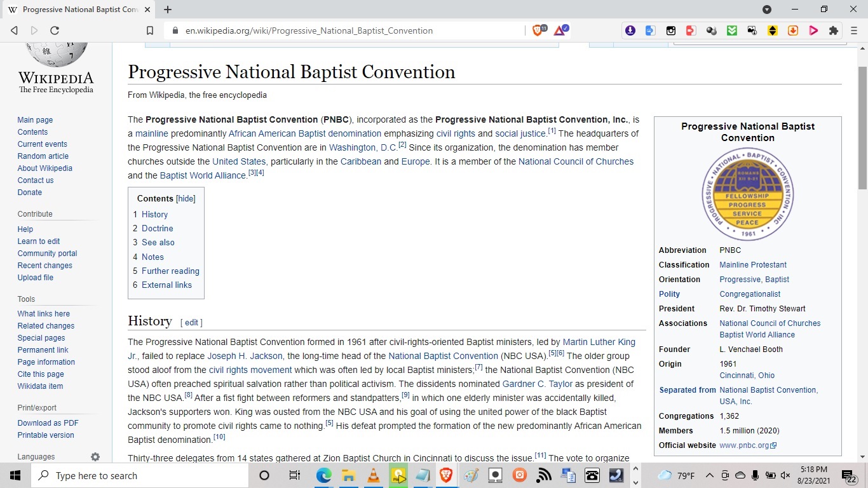868x488 pixels.
Task: Jump to Further reading in contents
Action: tap(170, 271)
